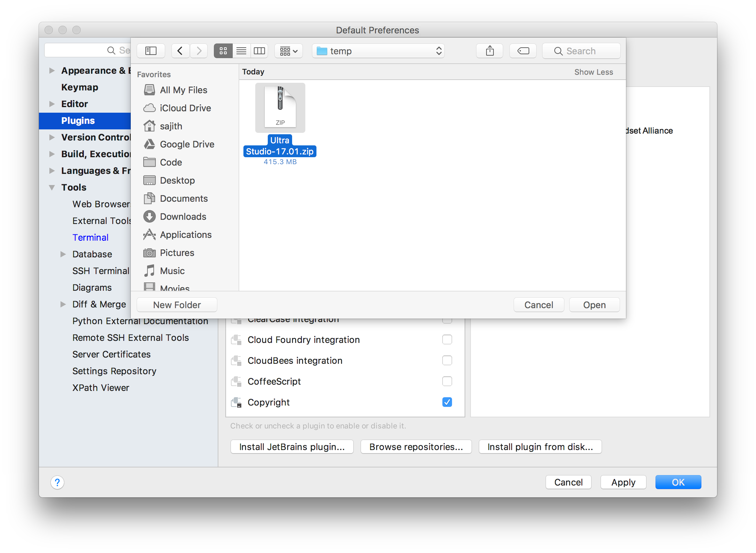
Task: Open Applications icon in sidebar
Action: click(149, 234)
